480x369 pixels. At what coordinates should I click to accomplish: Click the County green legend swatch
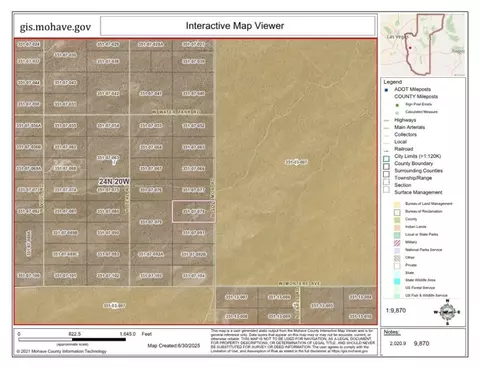[397, 220]
